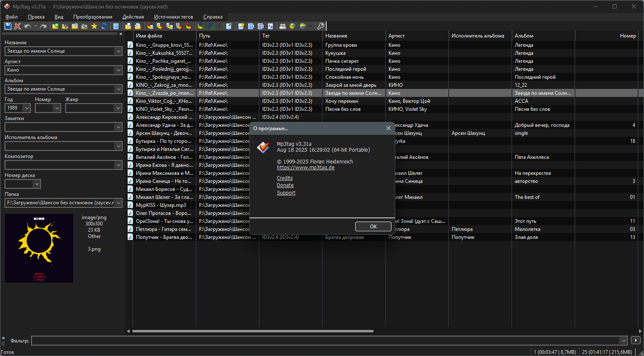Click the Credits link
644x356 pixels.
285,178
